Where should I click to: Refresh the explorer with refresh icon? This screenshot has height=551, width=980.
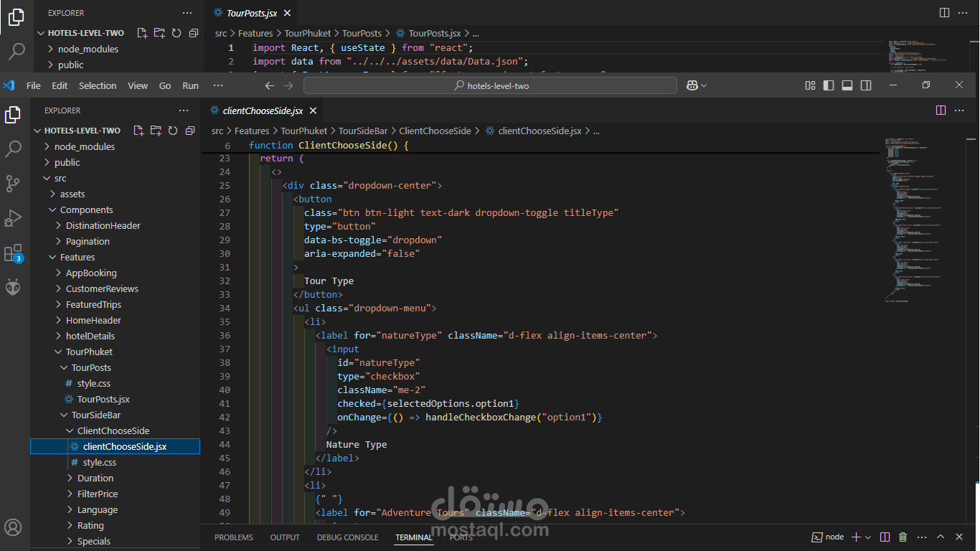[x=172, y=131]
